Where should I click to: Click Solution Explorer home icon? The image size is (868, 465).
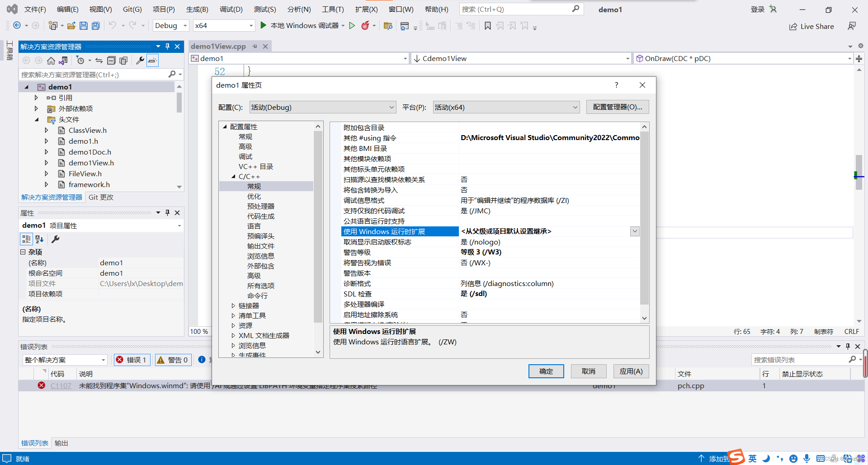(51, 61)
